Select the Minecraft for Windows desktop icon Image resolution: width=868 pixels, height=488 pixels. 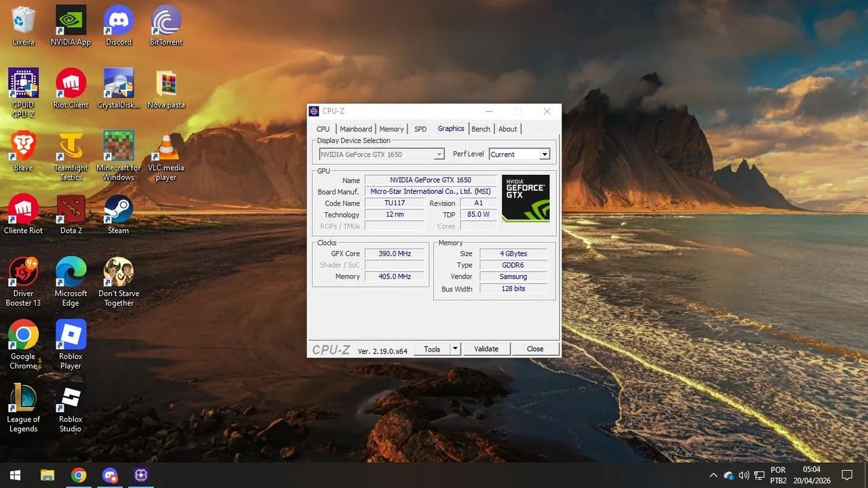119,156
